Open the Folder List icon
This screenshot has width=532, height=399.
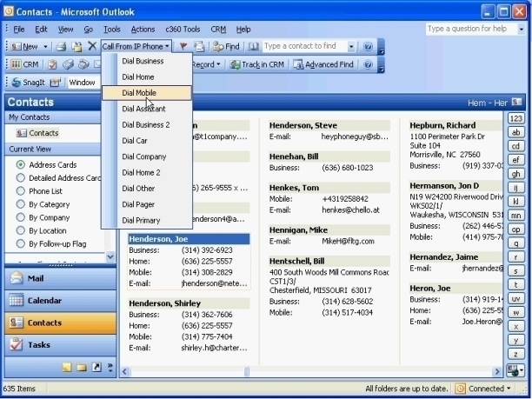82,367
